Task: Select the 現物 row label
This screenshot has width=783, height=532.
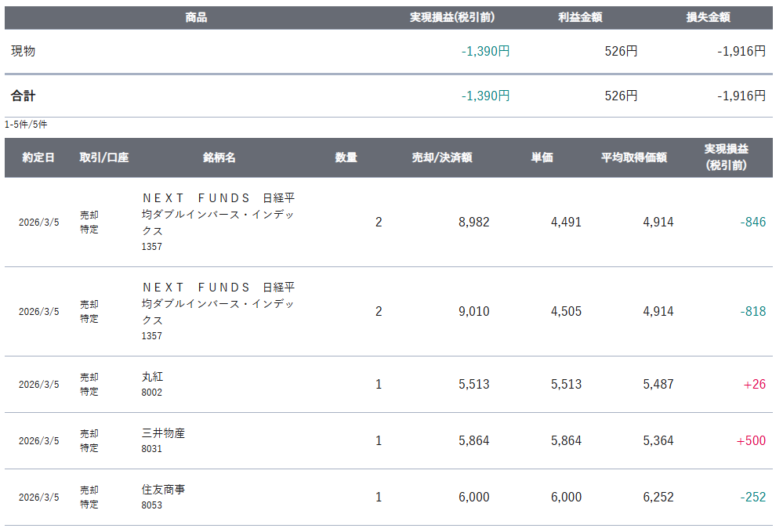Action: (24, 51)
